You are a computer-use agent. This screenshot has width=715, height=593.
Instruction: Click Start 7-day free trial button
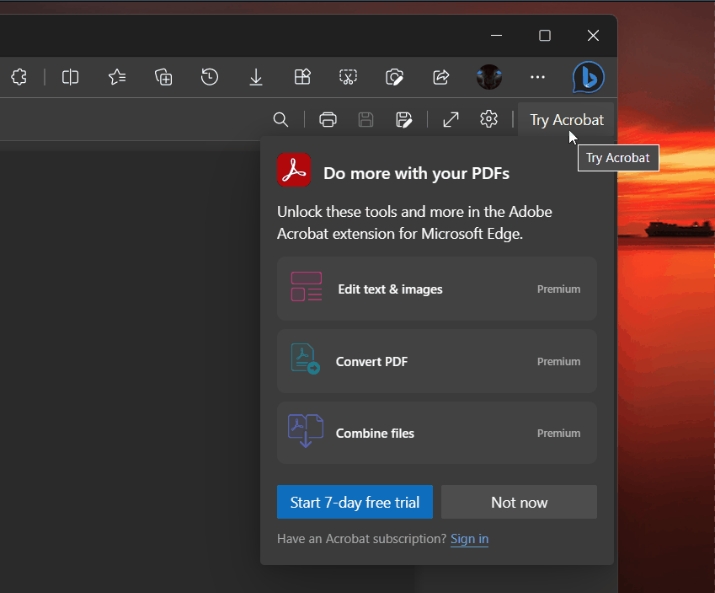(355, 502)
